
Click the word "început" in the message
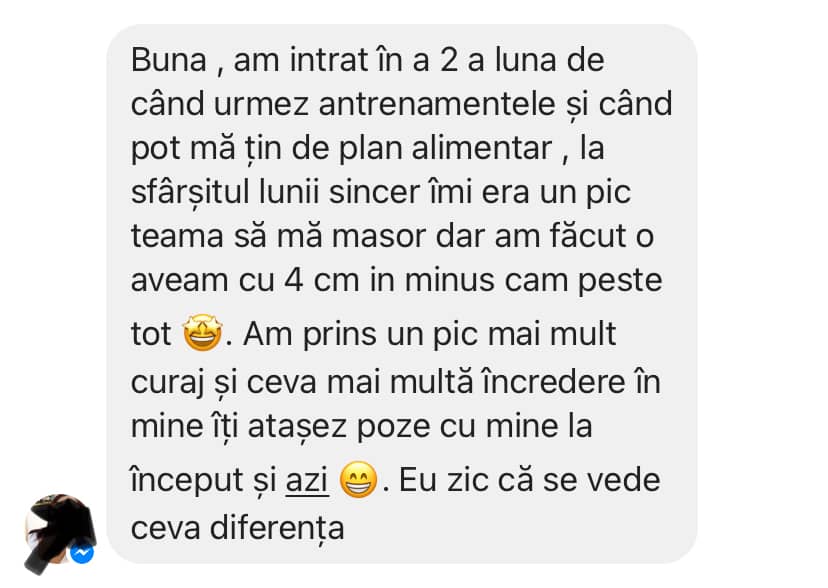tap(187, 481)
